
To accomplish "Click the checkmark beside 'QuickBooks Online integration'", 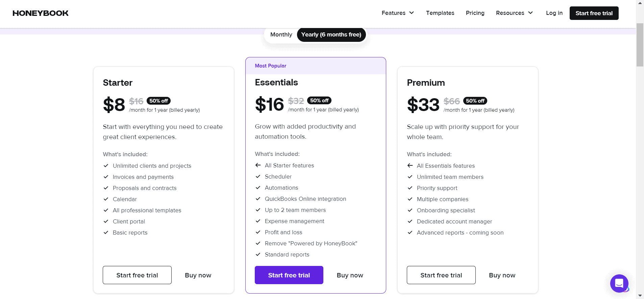I will [x=258, y=199].
